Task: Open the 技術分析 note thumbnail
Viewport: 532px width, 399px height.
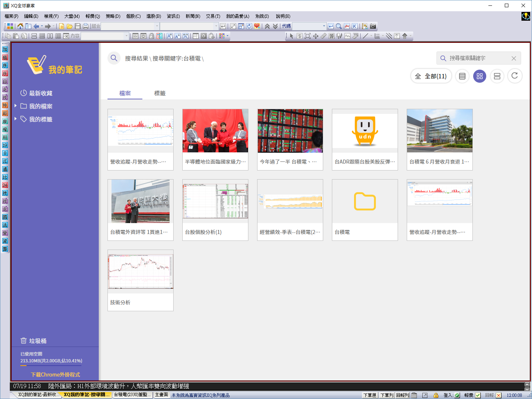Action: point(141,280)
